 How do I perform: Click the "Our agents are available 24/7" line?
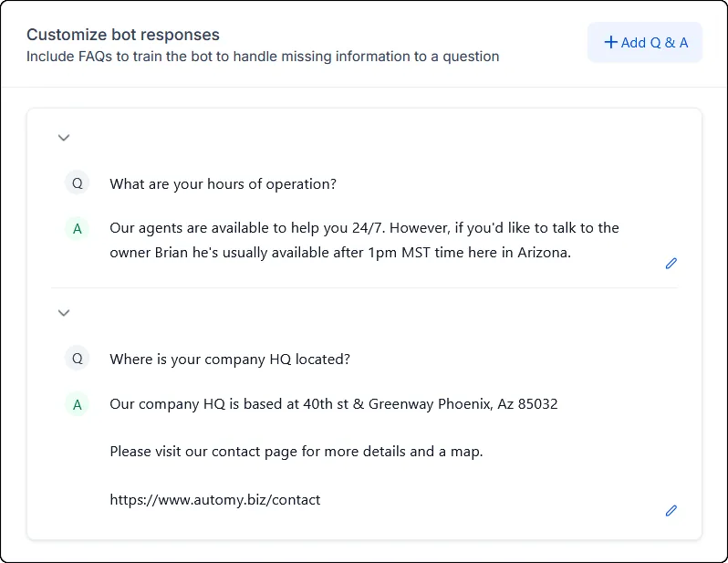tap(365, 228)
